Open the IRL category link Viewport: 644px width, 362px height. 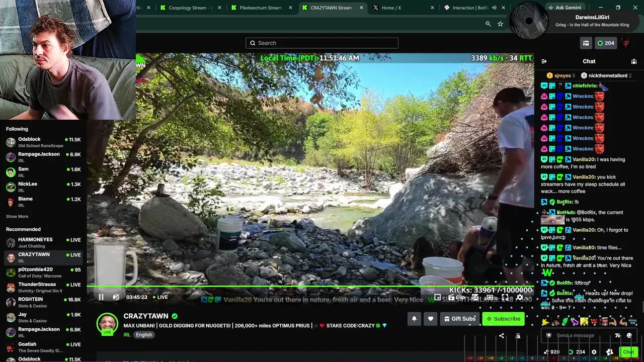127,335
